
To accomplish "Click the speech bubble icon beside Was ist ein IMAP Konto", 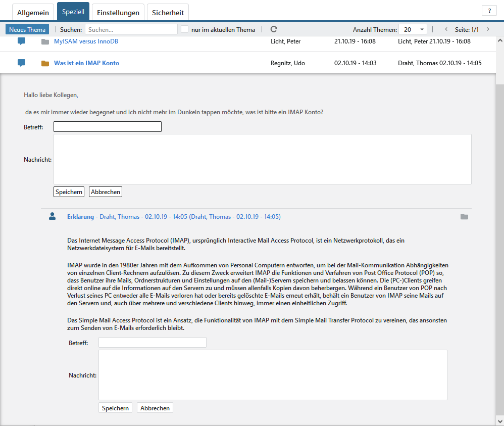I will click(21, 63).
